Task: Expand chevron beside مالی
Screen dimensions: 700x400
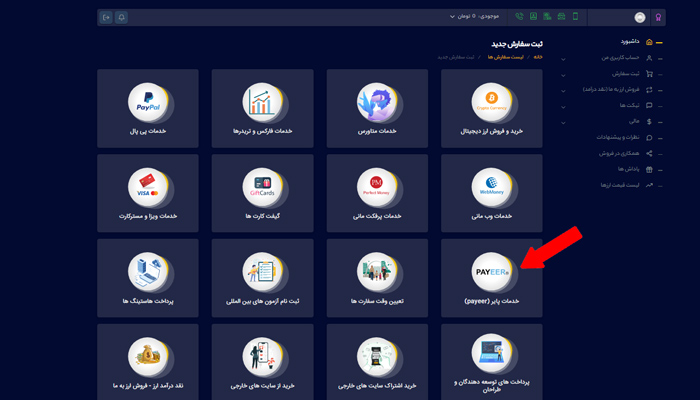Action: coord(563,122)
